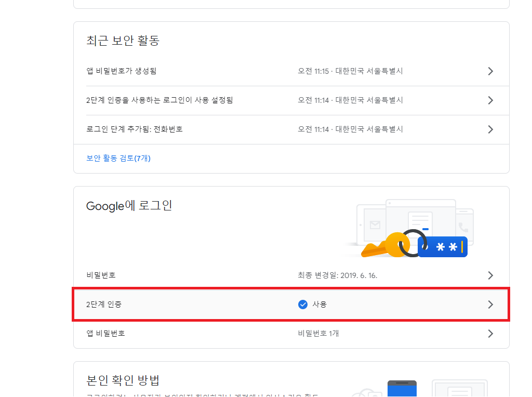Screen dimensions: 532x397
Task: Click the 비밀번호 label
Action: click(101, 275)
